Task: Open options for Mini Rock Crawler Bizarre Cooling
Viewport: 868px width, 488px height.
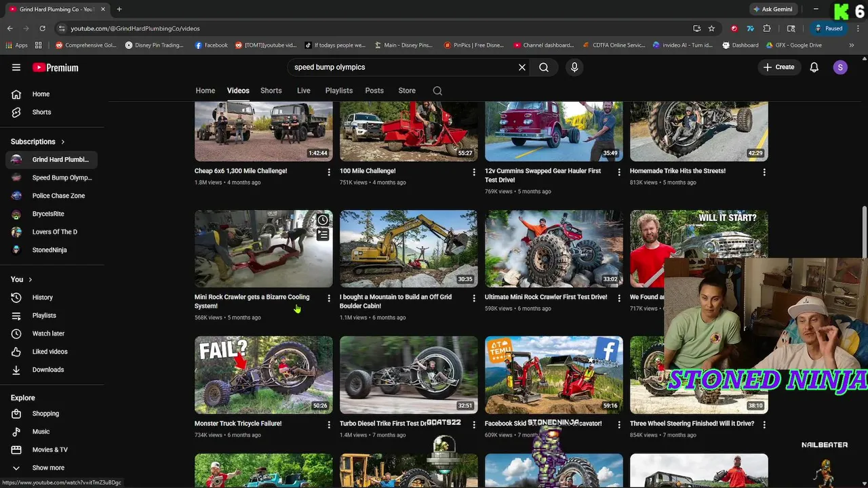Action: (329, 298)
